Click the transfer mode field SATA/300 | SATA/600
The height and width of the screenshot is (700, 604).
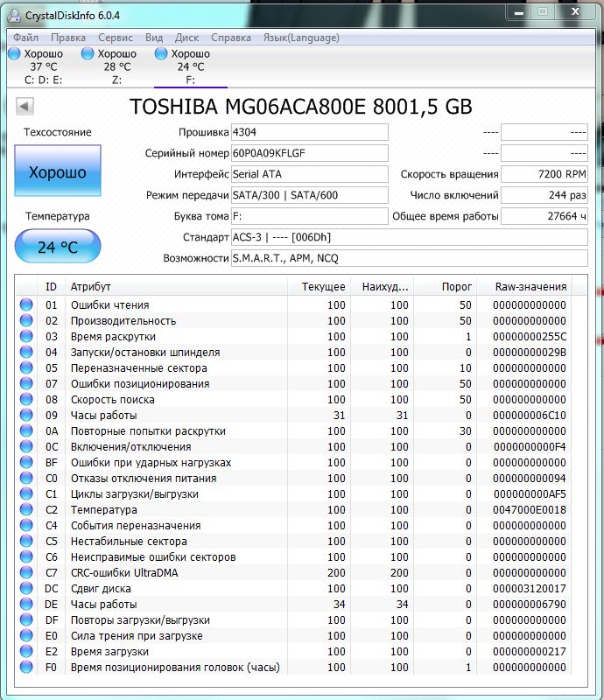point(310,195)
